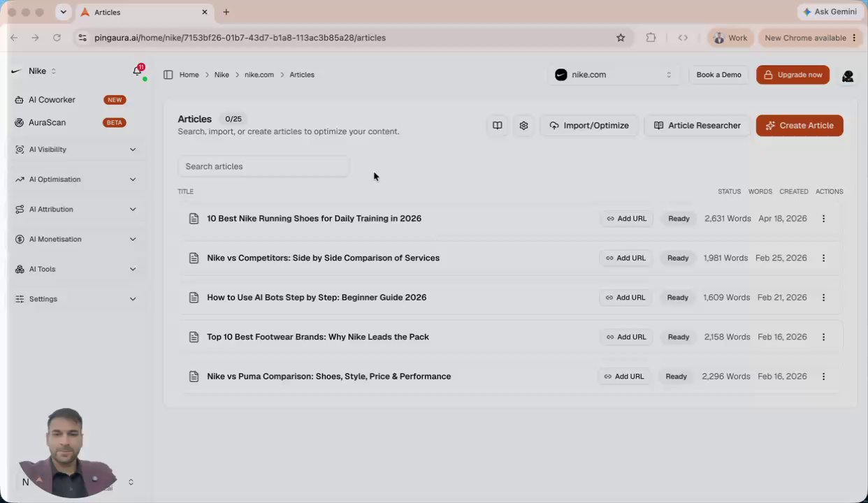Click document icon of 10 Best Nike Running Shoes
Image resolution: width=868 pixels, height=503 pixels.
click(x=194, y=219)
